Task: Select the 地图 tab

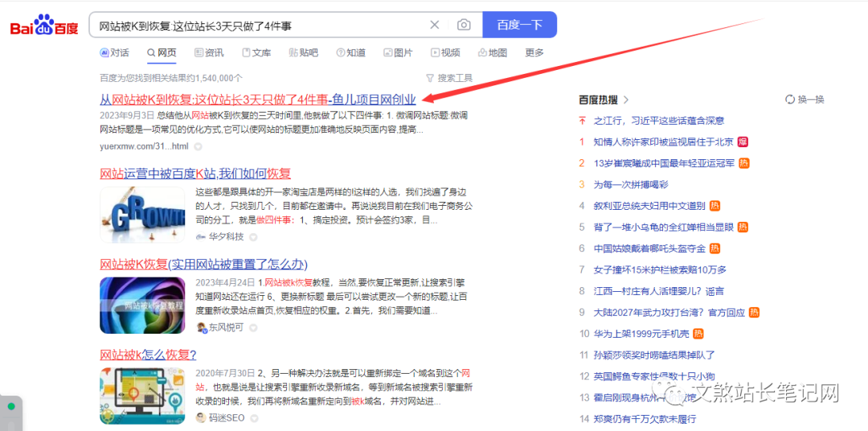Action: 492,53
